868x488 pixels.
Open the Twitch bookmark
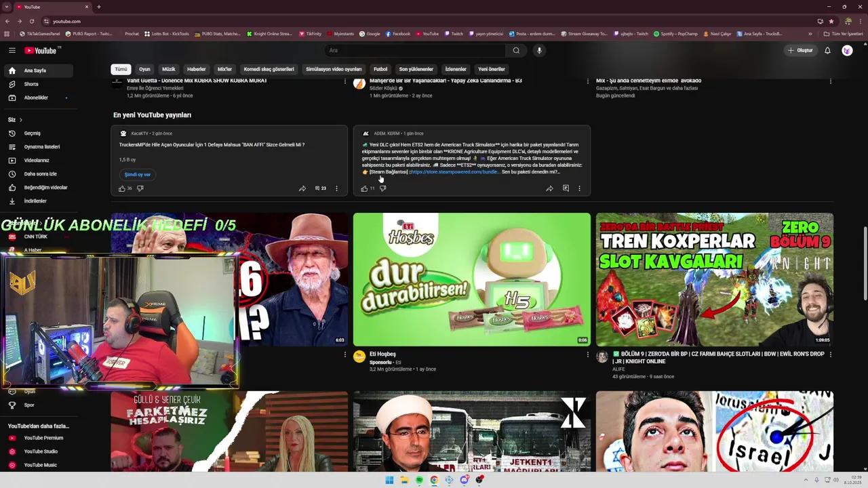[454, 33]
